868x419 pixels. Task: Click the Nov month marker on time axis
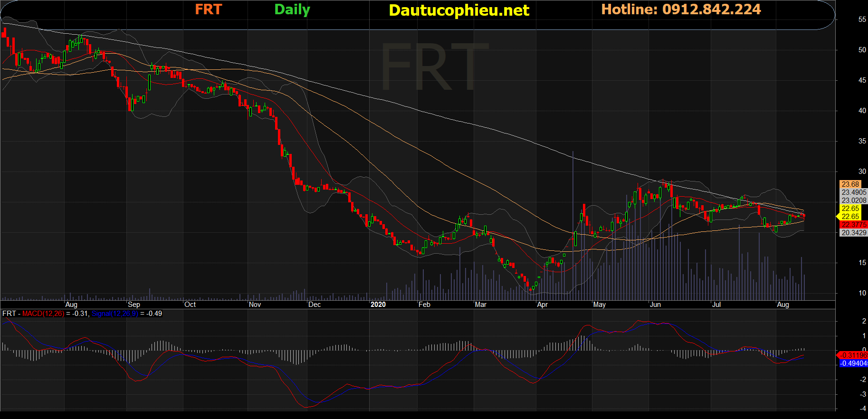click(255, 305)
